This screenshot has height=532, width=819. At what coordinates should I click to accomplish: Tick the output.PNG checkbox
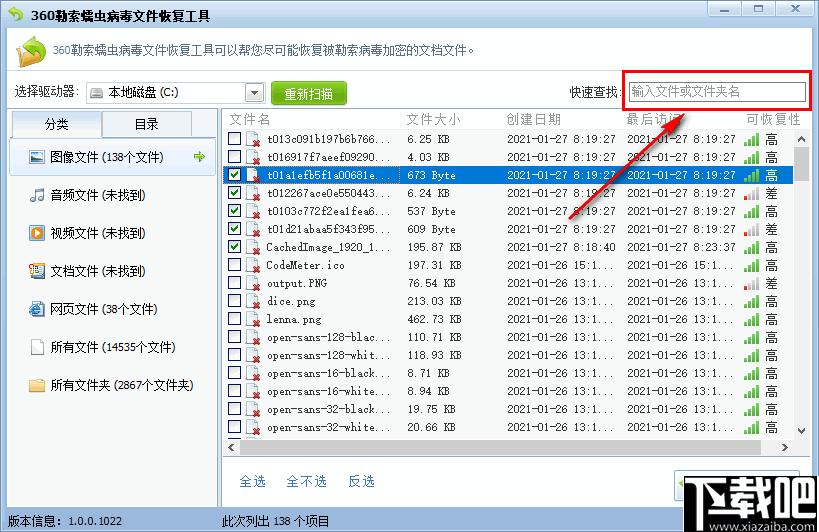pos(235,282)
